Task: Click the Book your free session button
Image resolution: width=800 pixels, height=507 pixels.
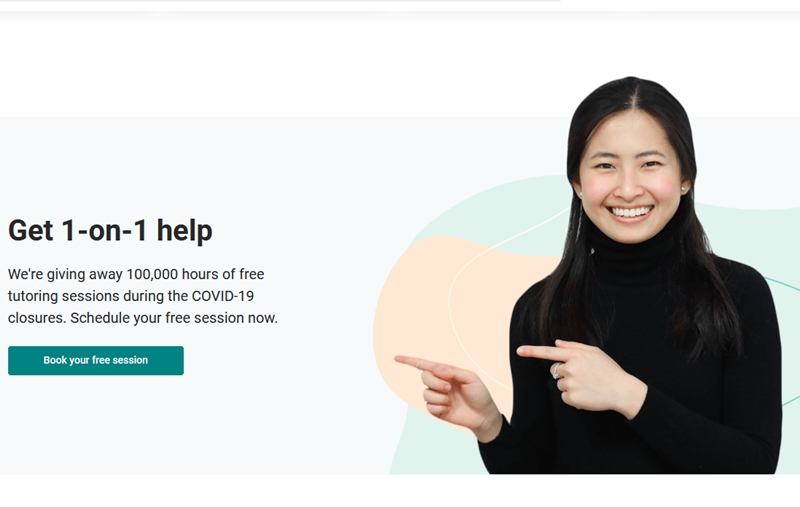Action: click(x=95, y=361)
